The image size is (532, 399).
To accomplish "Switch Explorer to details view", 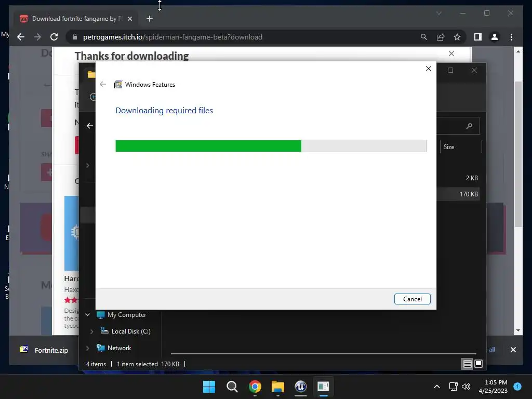I will 467,364.
